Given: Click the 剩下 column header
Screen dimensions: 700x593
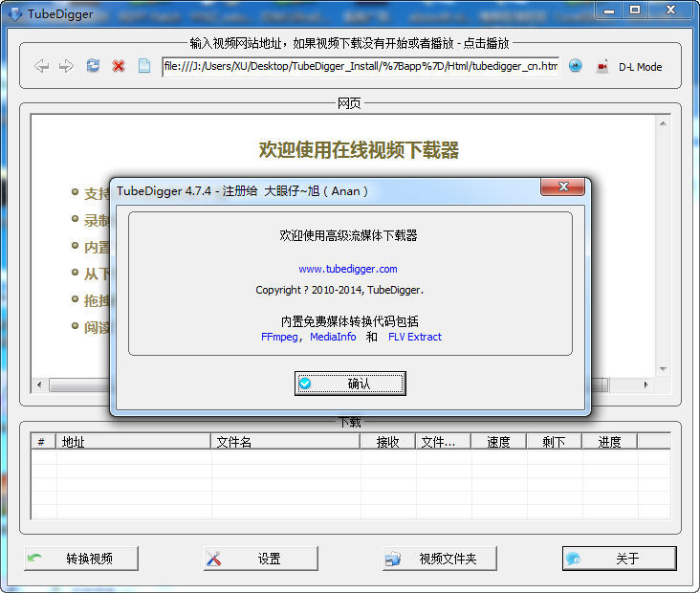Looking at the screenshot, I should click(x=554, y=442).
